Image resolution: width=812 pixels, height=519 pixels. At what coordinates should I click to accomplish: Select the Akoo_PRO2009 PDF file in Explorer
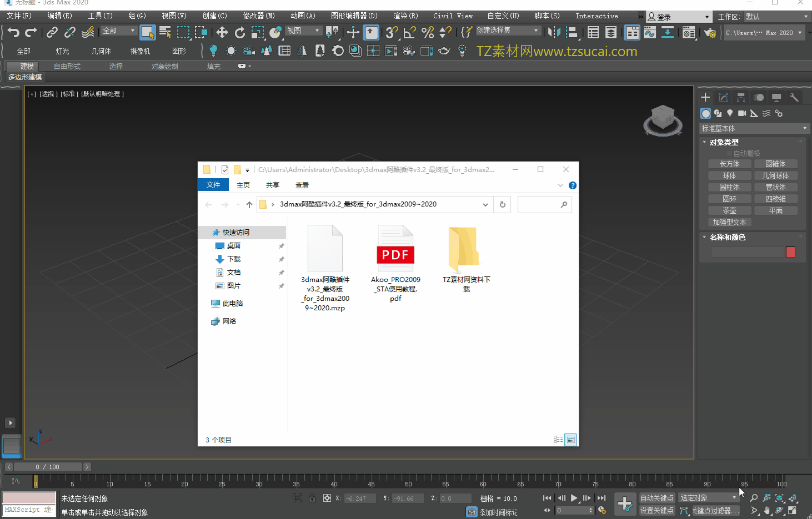click(x=395, y=264)
